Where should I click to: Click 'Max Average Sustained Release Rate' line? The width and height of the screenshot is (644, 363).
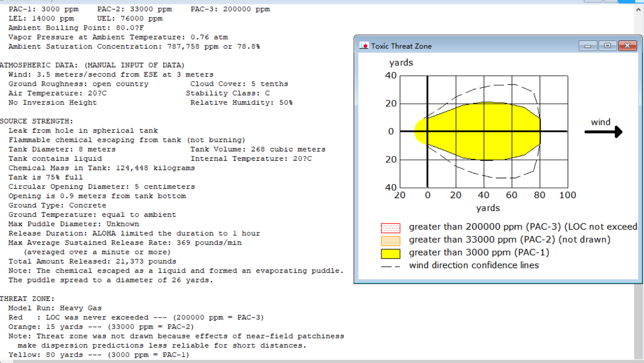pyautogui.click(x=125, y=242)
